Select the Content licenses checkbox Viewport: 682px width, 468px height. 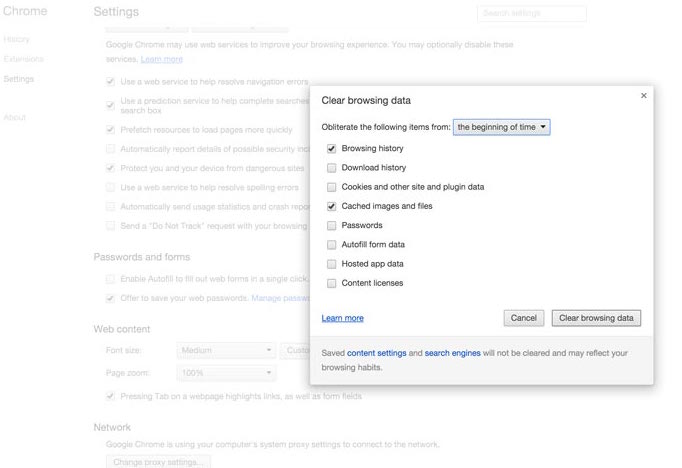[331, 283]
